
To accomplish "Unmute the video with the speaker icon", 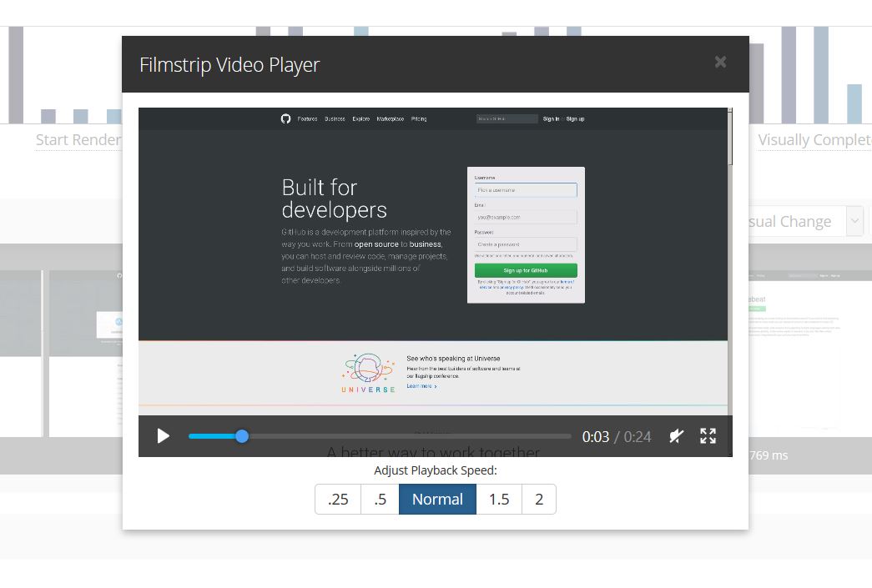I will click(x=676, y=436).
